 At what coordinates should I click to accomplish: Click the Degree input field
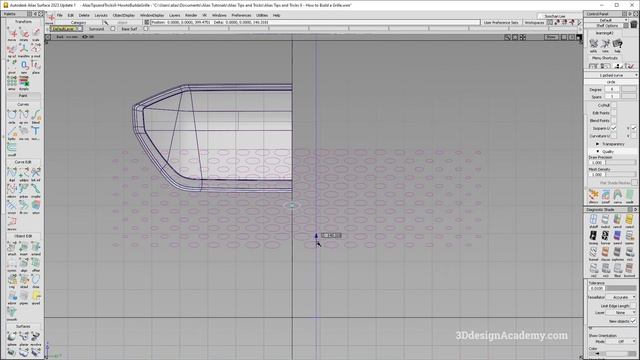(x=612, y=89)
